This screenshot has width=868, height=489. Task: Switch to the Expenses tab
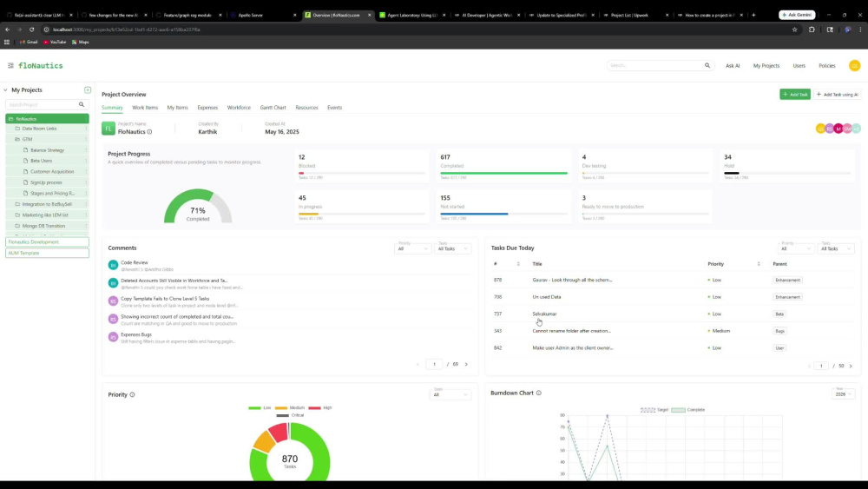click(x=207, y=108)
